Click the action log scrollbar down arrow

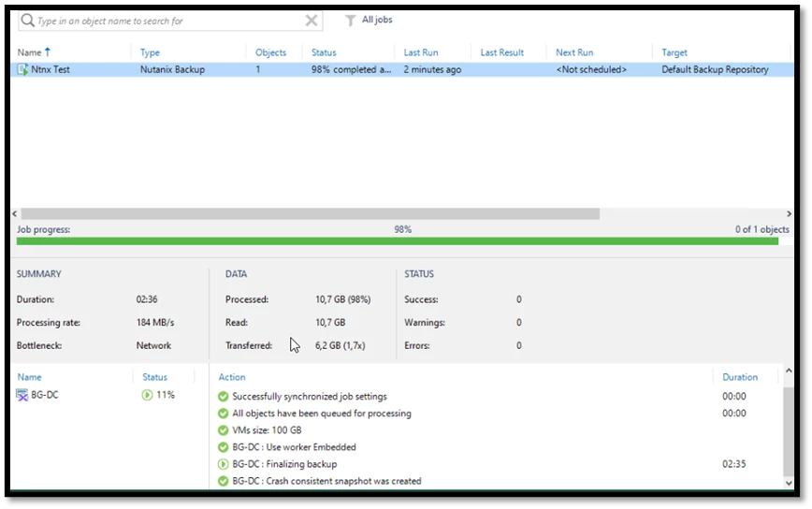(x=789, y=483)
